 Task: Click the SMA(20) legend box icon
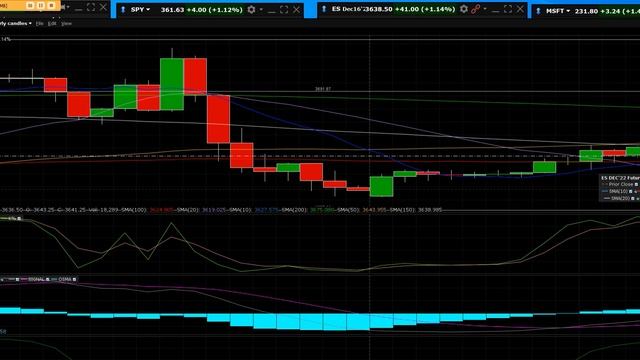click(x=633, y=198)
